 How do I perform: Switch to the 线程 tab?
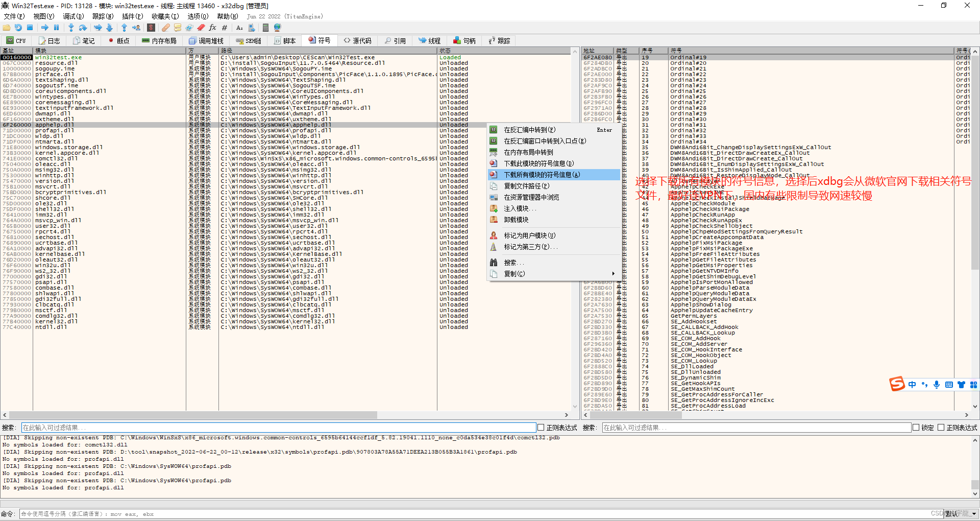[x=429, y=40]
